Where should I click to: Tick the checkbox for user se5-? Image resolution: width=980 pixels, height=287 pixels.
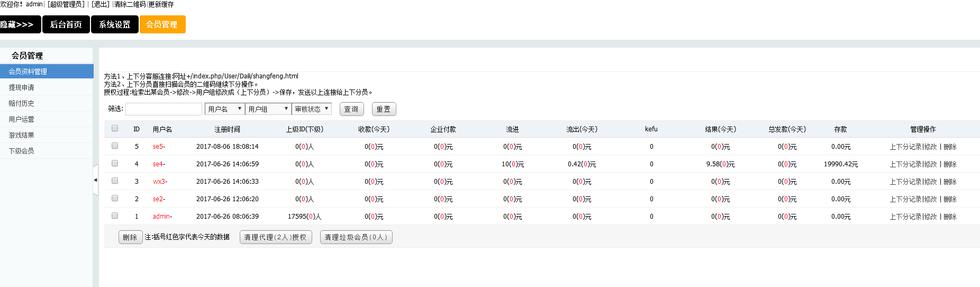[115, 146]
